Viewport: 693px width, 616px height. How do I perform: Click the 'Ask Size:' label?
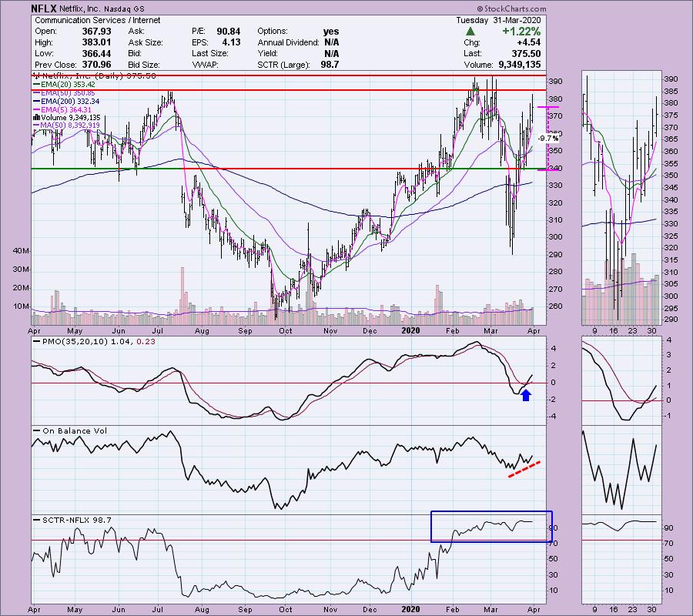pyautogui.click(x=146, y=42)
